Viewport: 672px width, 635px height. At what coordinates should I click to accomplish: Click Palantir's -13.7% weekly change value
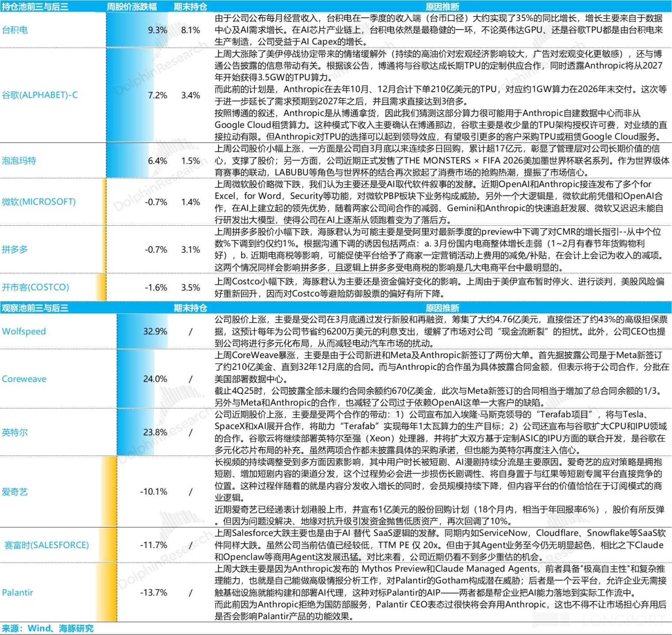click(x=153, y=593)
